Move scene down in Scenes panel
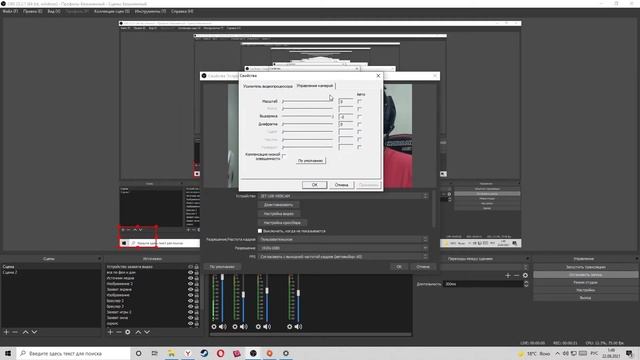This screenshot has width=640, height=360. (x=34, y=332)
